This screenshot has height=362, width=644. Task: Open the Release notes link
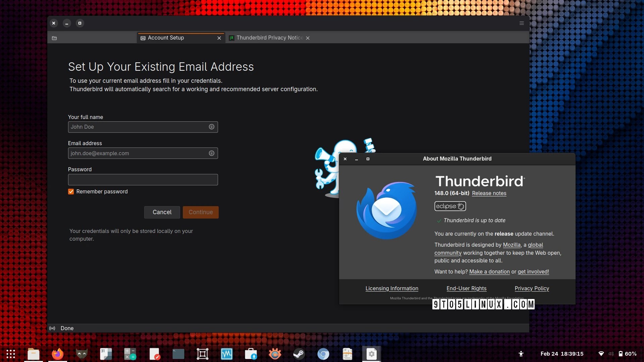[489, 193]
